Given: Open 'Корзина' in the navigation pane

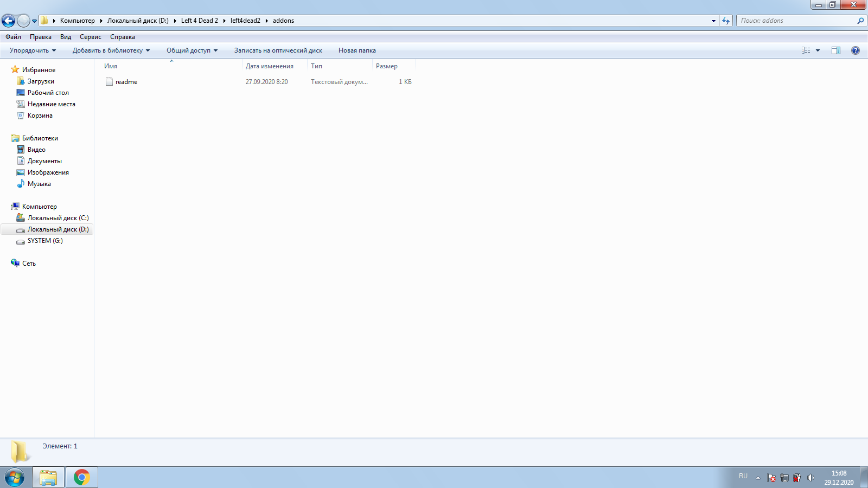Looking at the screenshot, I should pos(40,115).
